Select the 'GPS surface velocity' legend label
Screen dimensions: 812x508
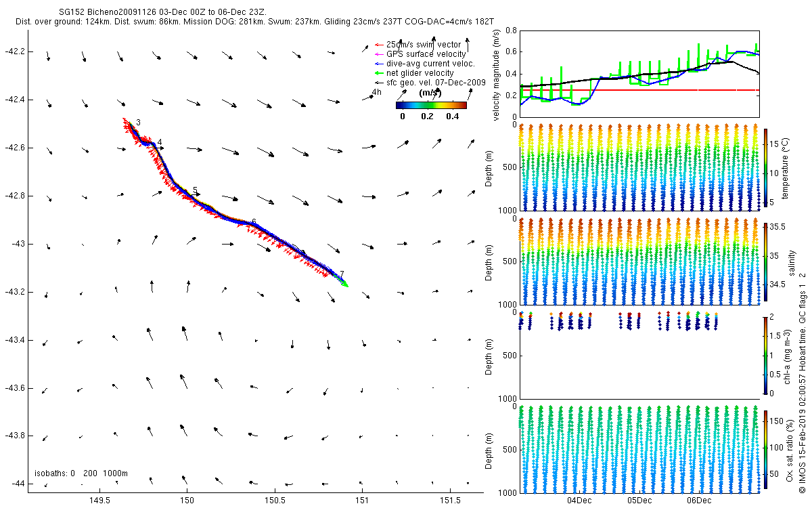click(426, 54)
